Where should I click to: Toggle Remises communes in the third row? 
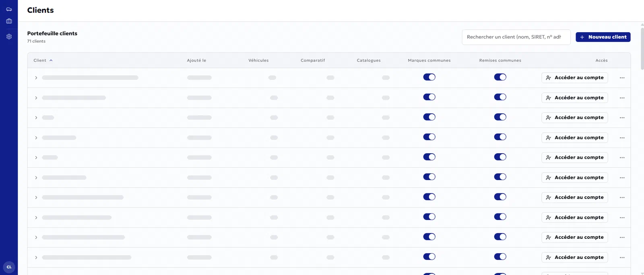(x=500, y=117)
